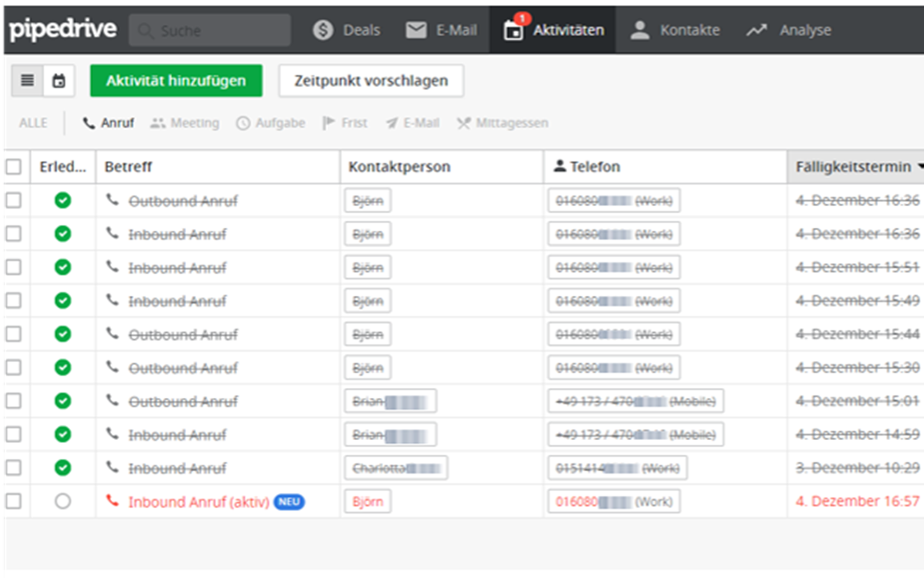Click person icon in Telefon header
The image size is (924, 578).
pos(559,166)
